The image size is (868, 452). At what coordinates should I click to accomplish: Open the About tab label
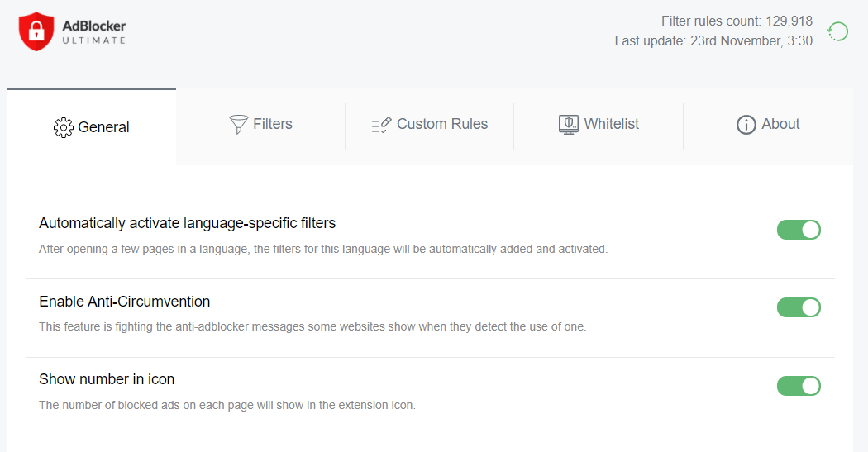pos(780,124)
